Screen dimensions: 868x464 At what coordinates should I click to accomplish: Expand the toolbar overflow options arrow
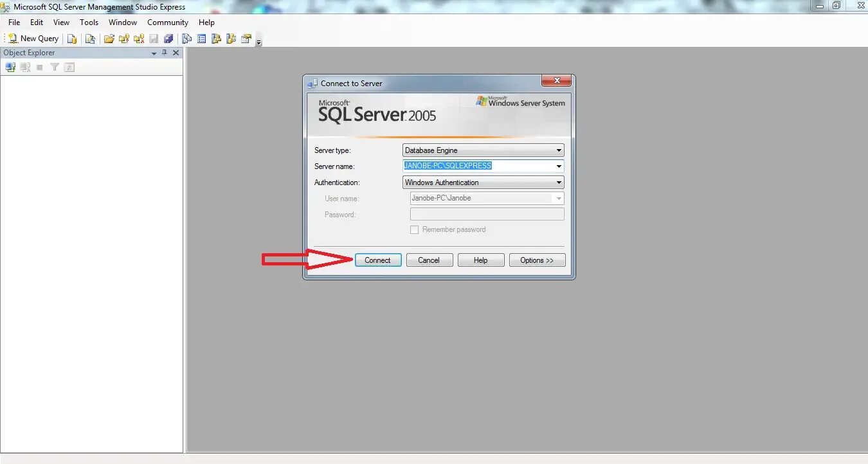pos(258,42)
